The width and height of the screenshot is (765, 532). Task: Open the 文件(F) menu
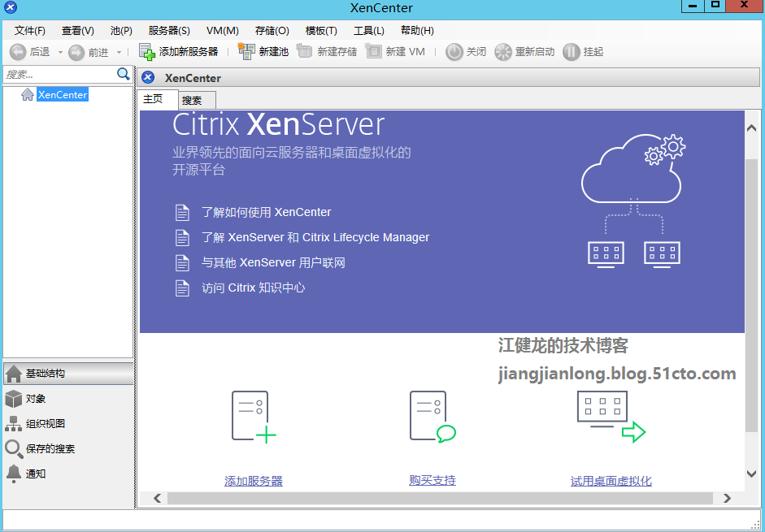pos(30,31)
